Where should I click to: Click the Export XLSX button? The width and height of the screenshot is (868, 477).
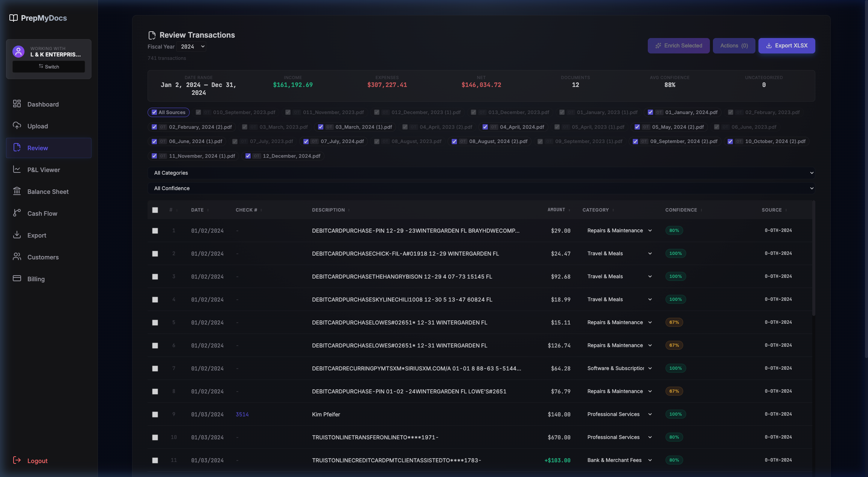coord(786,46)
